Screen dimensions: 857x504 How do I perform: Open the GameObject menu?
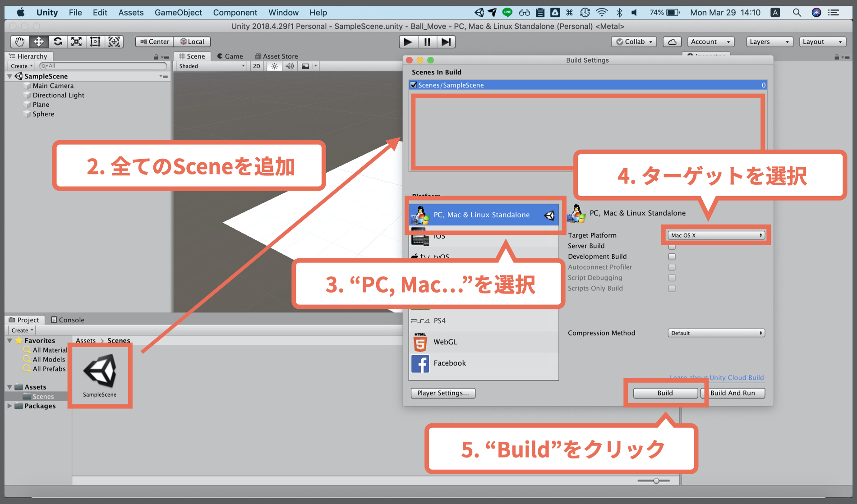click(178, 12)
